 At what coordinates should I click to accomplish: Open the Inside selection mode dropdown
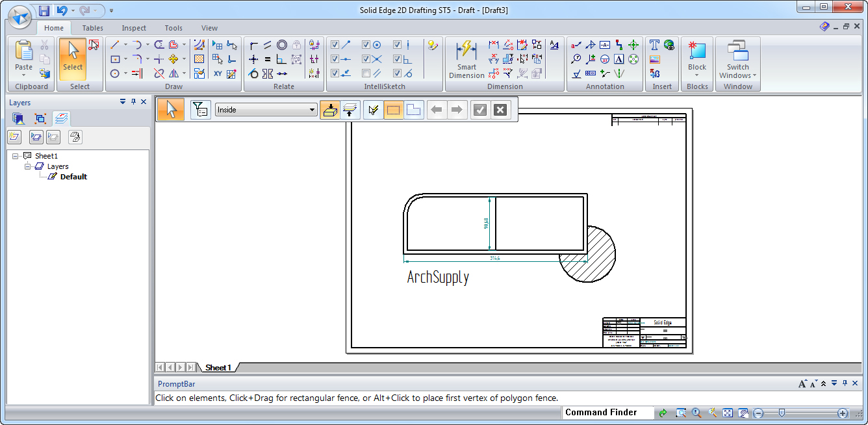[313, 110]
